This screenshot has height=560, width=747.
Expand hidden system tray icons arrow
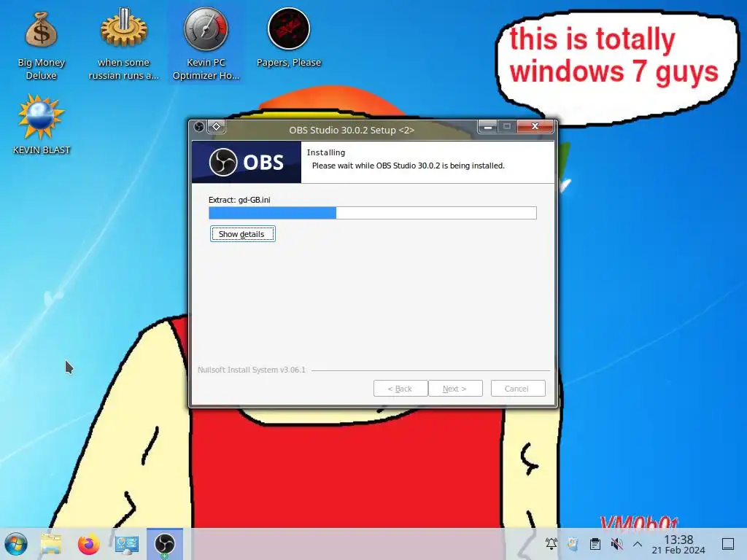pyautogui.click(x=638, y=544)
